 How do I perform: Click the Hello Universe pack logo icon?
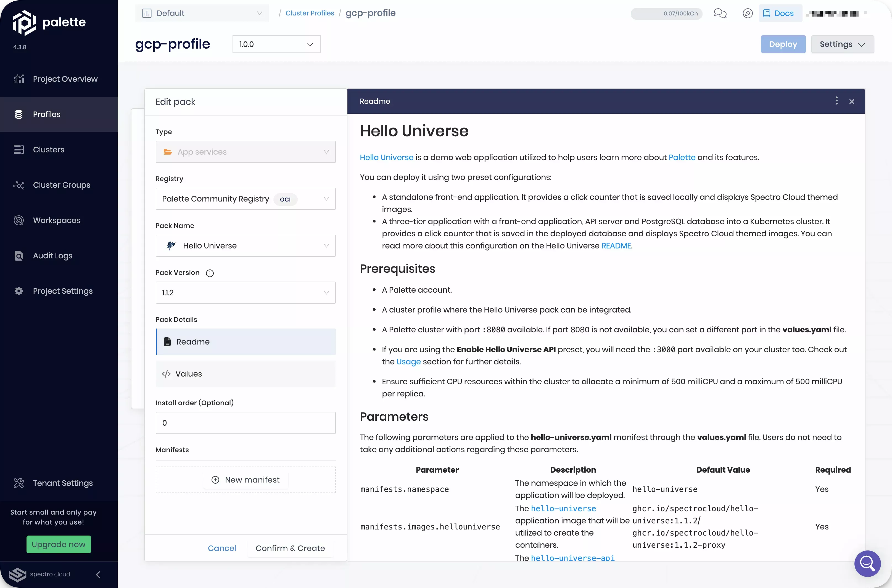[170, 246]
